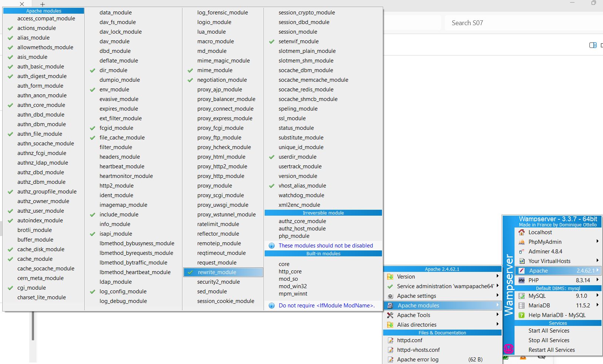Expand the PhpMyAdmin submenu arrow

coord(597,241)
